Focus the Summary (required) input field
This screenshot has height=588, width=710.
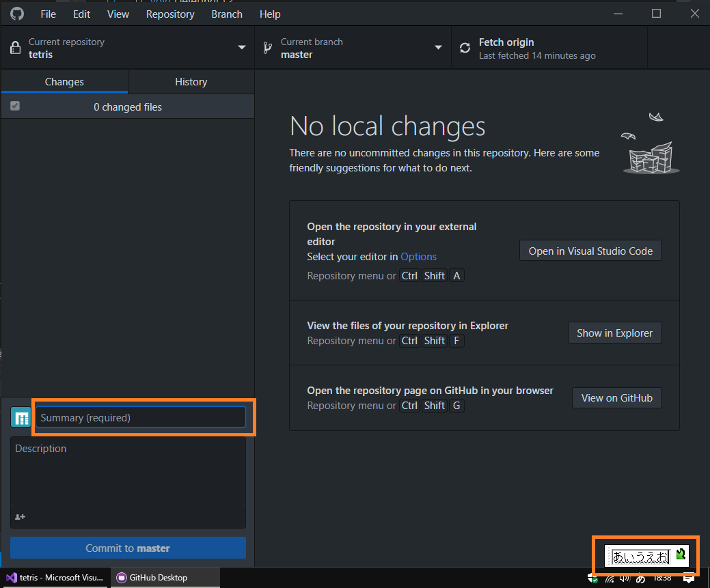tap(141, 417)
